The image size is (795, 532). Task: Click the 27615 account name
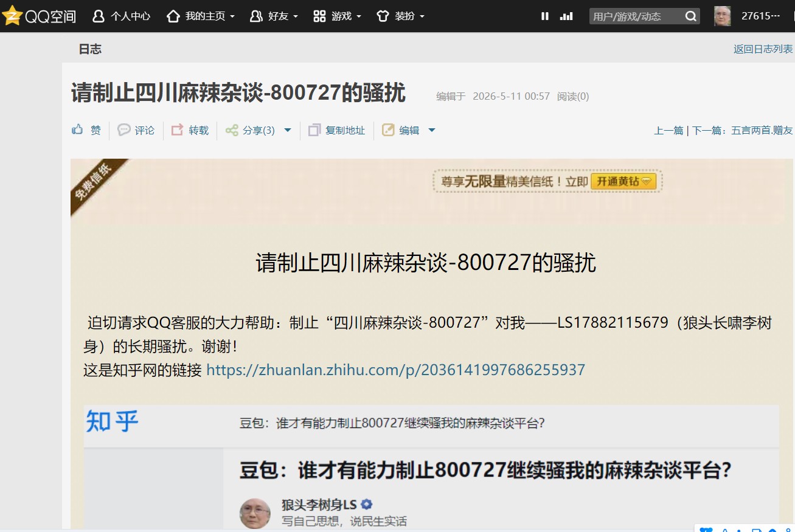[x=760, y=16]
